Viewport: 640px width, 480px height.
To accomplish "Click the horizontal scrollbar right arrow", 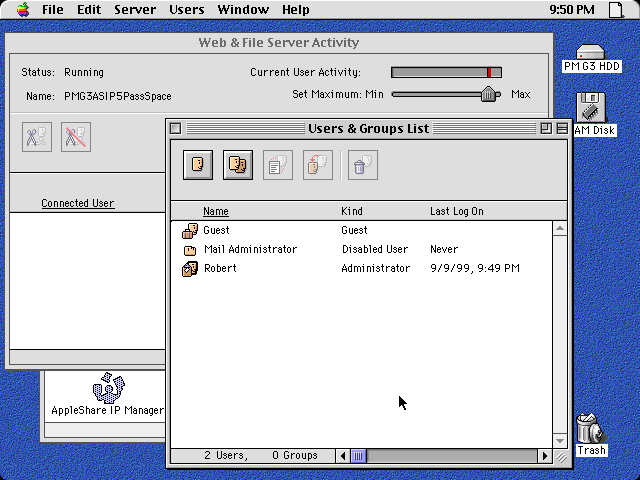I will [x=545, y=456].
